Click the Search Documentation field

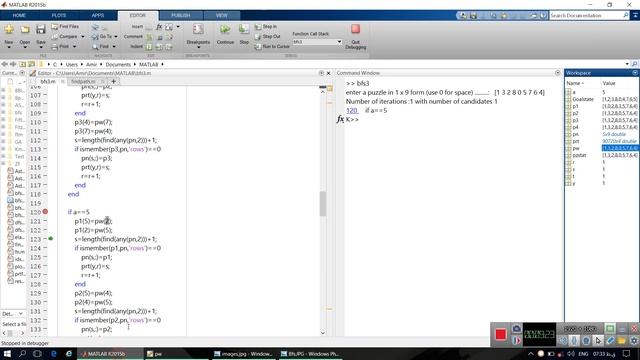tap(585, 16)
